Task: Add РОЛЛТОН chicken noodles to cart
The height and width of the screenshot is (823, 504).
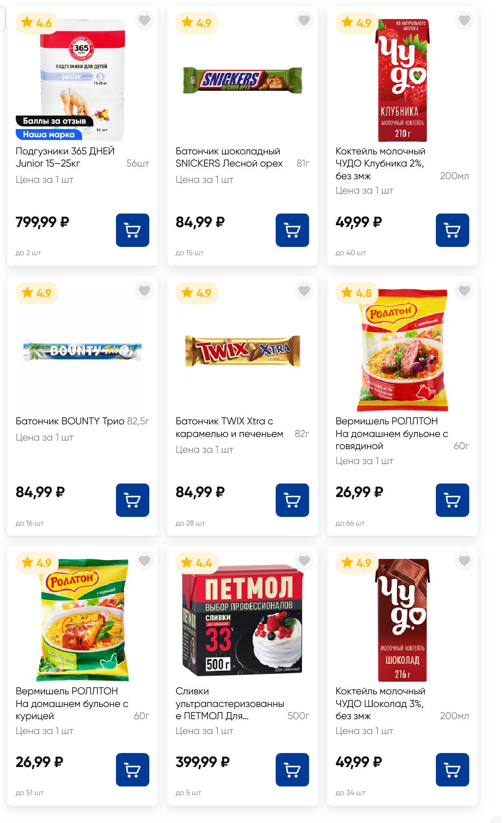Action: [x=132, y=770]
